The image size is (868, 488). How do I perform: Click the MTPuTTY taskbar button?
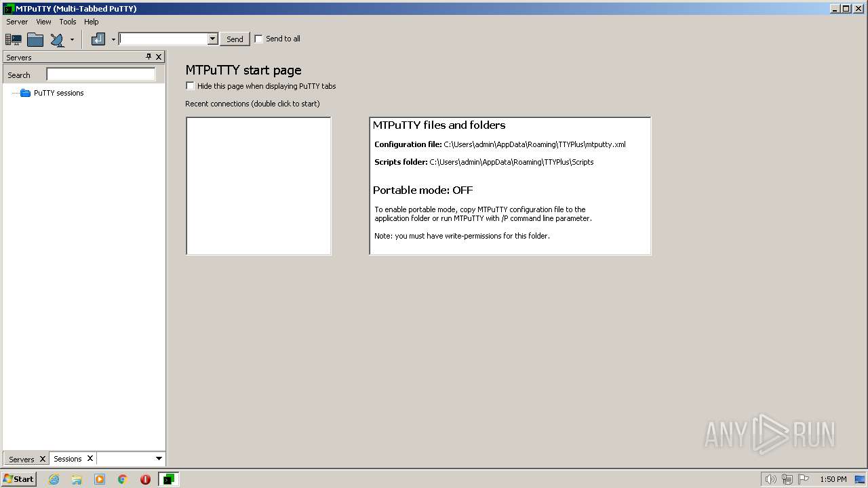pyautogui.click(x=168, y=479)
